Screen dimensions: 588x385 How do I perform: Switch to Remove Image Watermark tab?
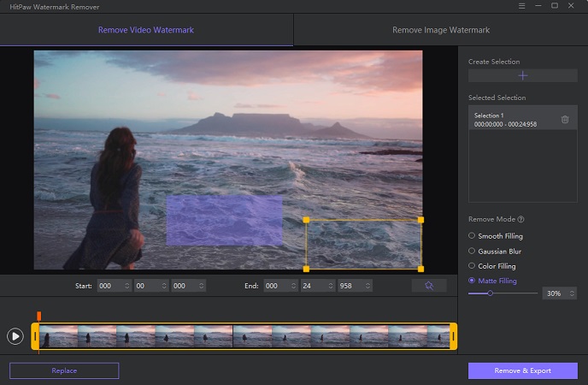[441, 30]
